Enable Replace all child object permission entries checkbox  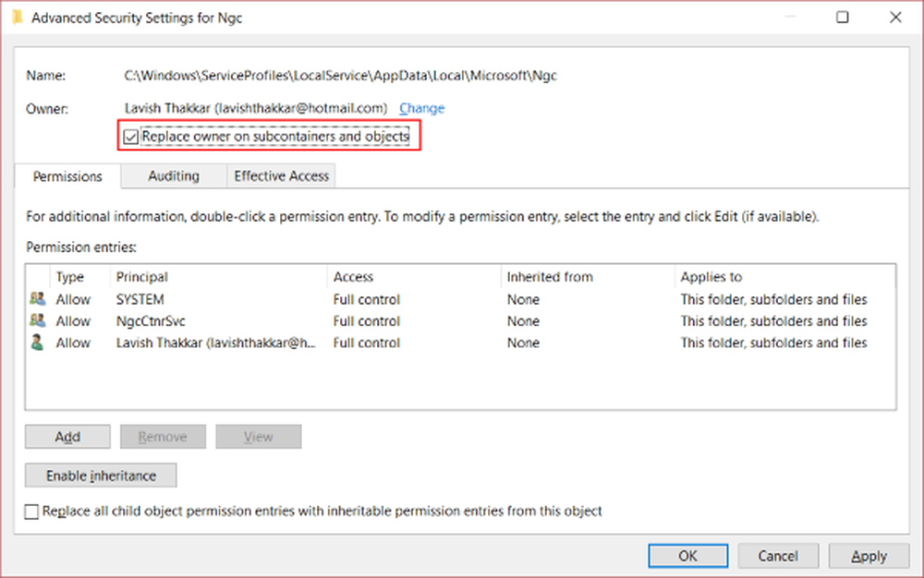(x=32, y=511)
